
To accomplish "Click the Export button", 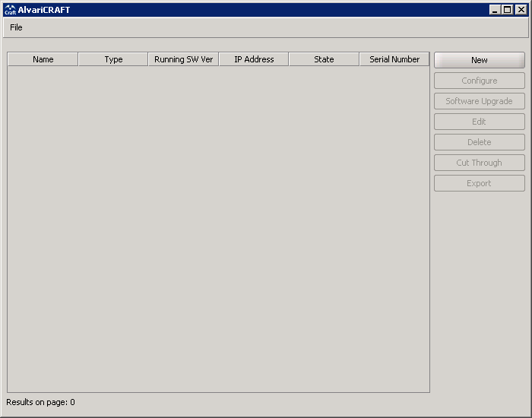I will [479, 183].
